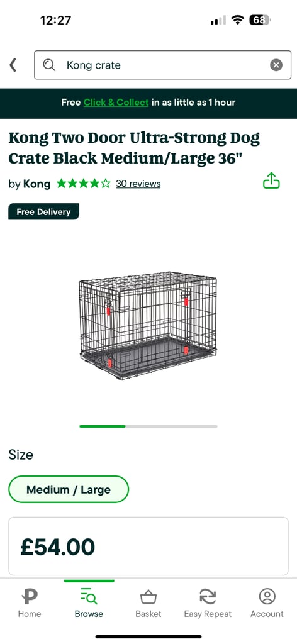This screenshot has width=297, height=644.
Task: Tap the back chevron arrow
Action: pyautogui.click(x=13, y=65)
